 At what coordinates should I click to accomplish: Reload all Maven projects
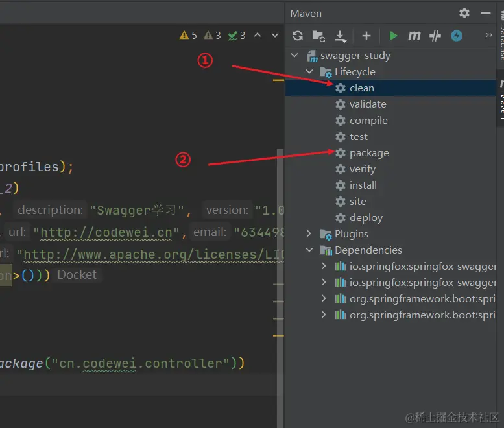(298, 36)
